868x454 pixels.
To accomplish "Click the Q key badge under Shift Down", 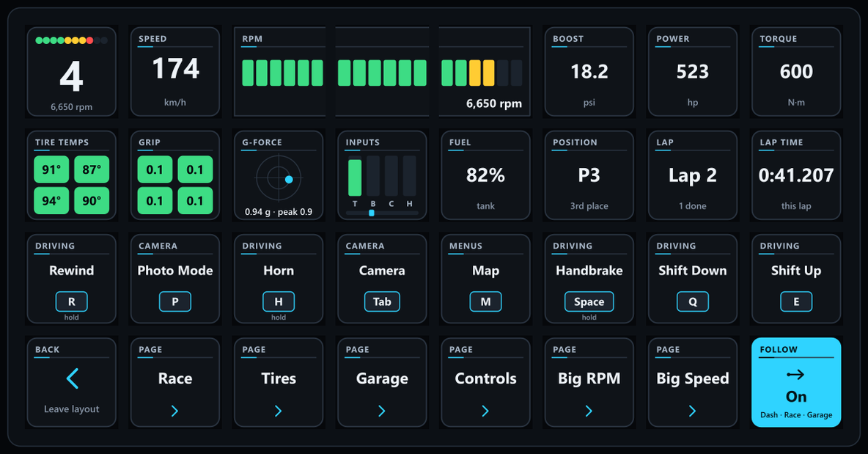I will (693, 301).
